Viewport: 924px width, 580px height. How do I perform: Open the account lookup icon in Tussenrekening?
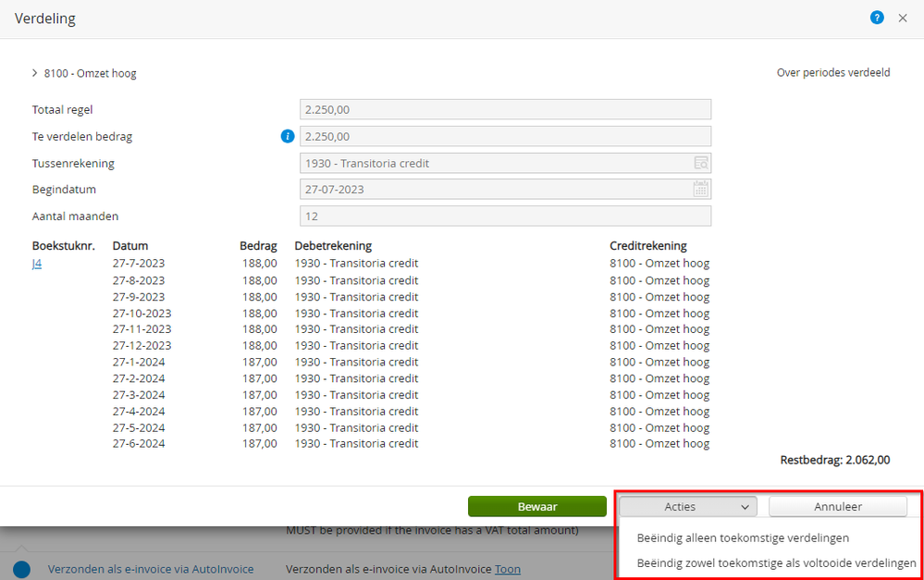(x=701, y=164)
